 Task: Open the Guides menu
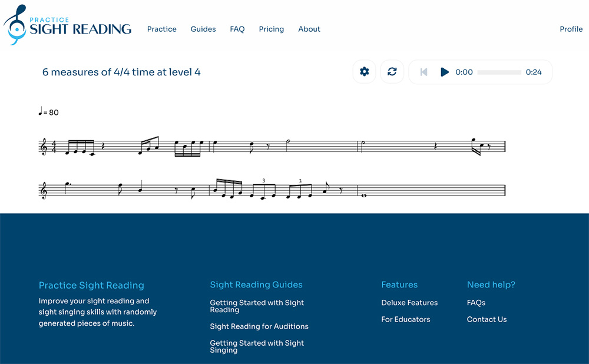coord(203,29)
